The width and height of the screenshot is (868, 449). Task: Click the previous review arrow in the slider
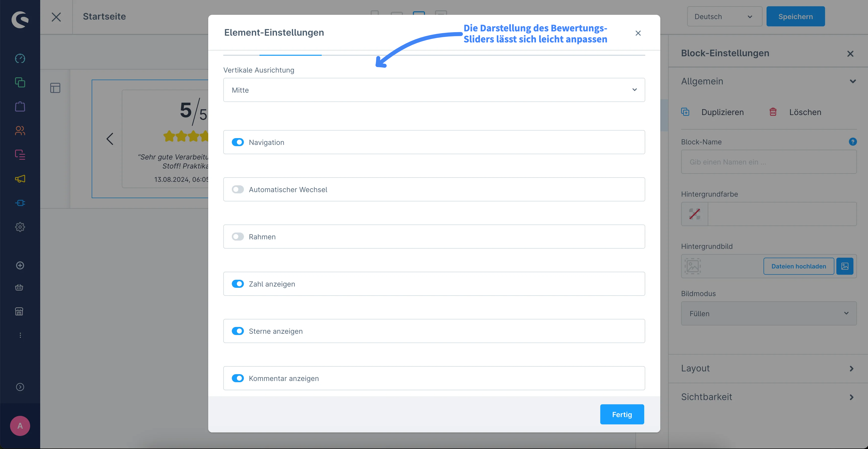[x=110, y=139]
